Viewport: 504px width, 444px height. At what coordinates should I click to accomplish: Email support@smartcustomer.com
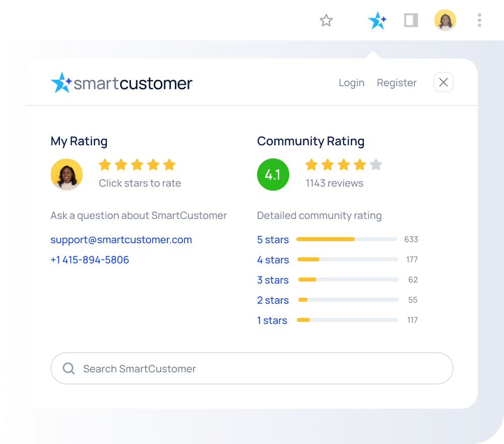tap(121, 240)
